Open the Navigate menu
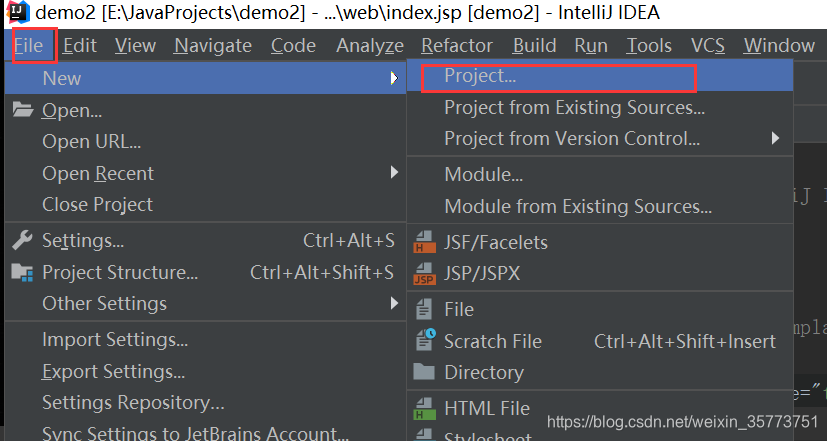This screenshot has height=441, width=827. coord(213,46)
